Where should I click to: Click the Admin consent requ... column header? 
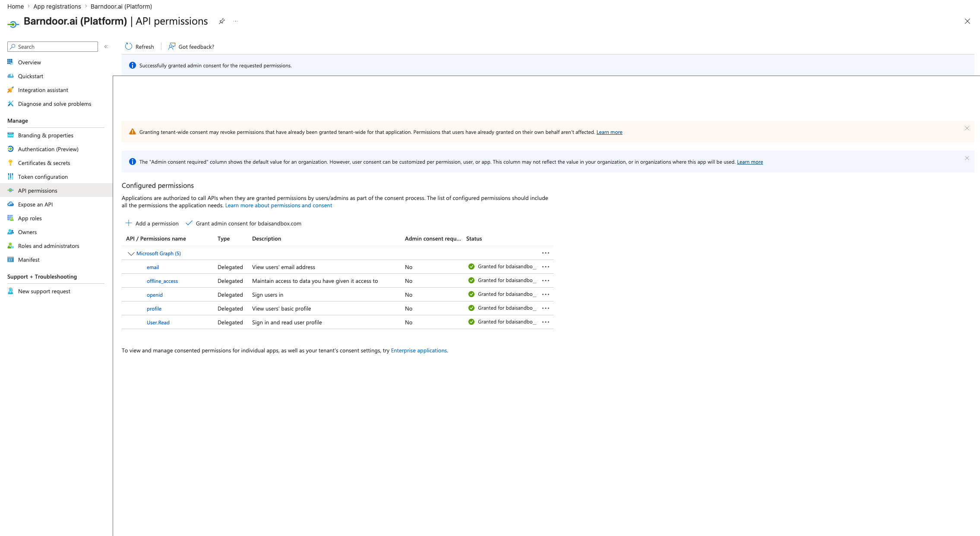(x=433, y=238)
